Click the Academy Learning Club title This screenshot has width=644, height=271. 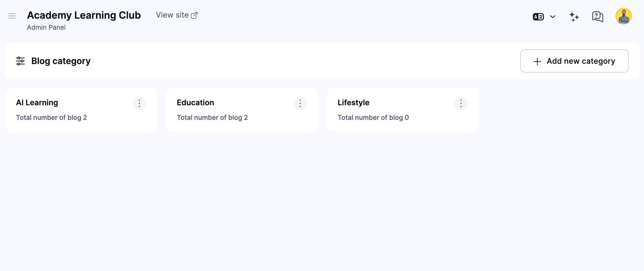click(x=83, y=15)
